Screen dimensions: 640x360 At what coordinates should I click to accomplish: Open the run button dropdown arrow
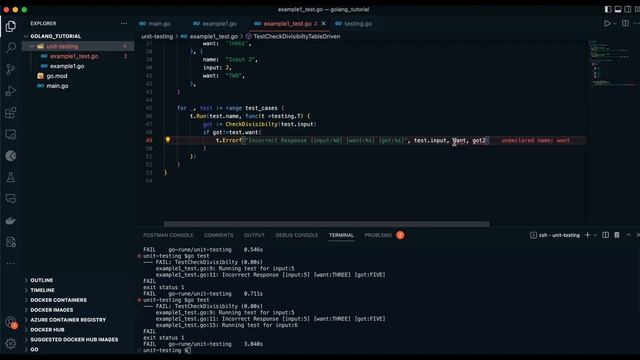(615, 24)
